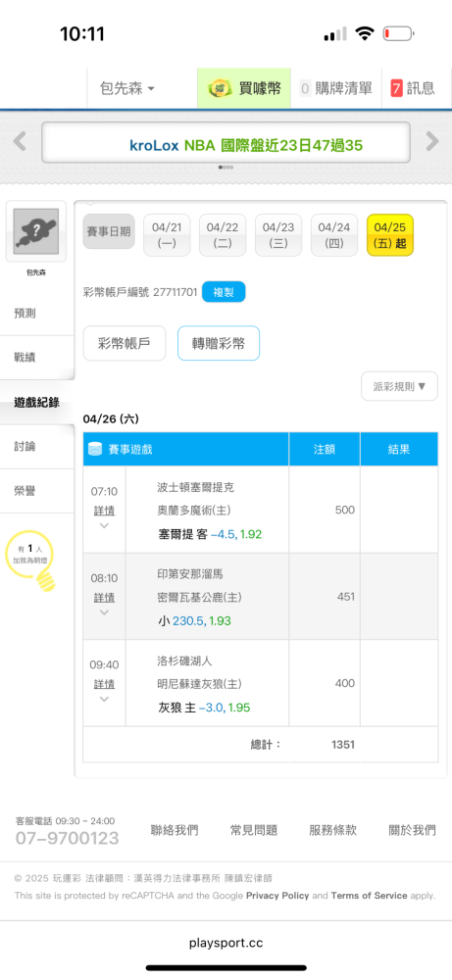
Task: Open 預測 in the left sidebar
Action: [x=25, y=314]
